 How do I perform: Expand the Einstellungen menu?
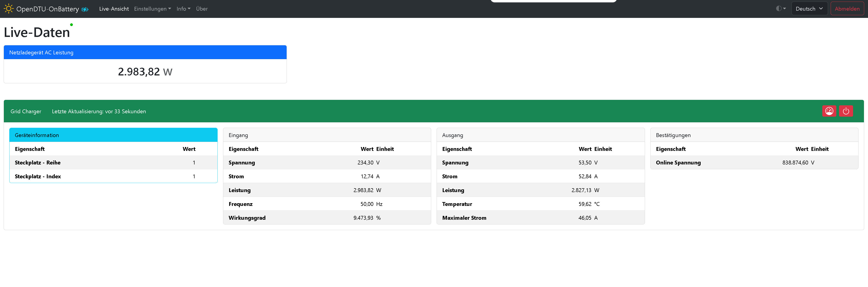[x=152, y=9]
